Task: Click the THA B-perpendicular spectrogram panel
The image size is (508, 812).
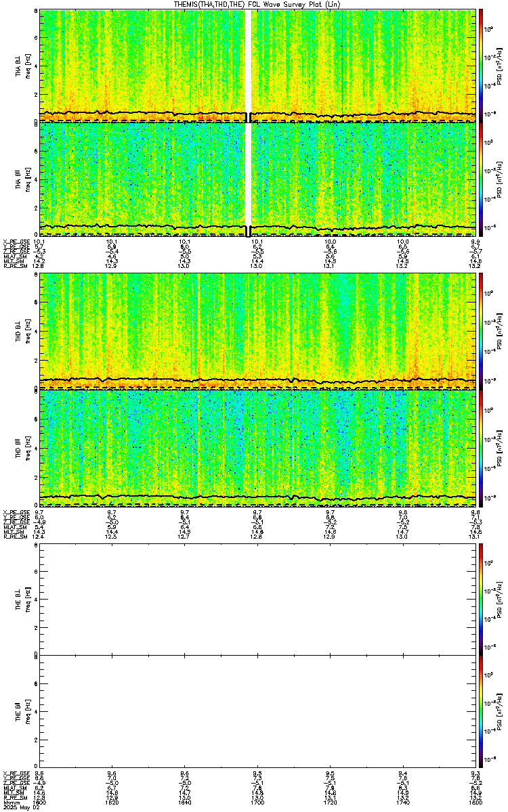Action: point(257,66)
